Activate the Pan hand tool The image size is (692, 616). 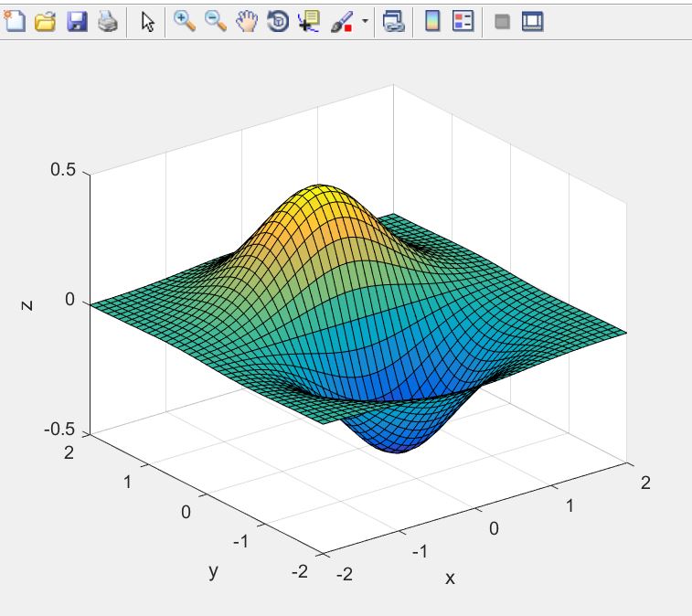[x=247, y=21]
